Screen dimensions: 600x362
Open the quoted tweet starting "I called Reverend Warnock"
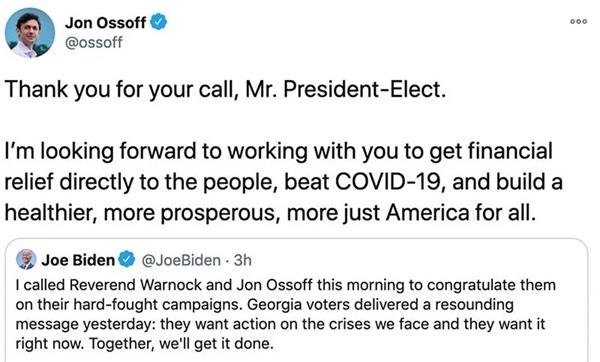click(x=297, y=300)
